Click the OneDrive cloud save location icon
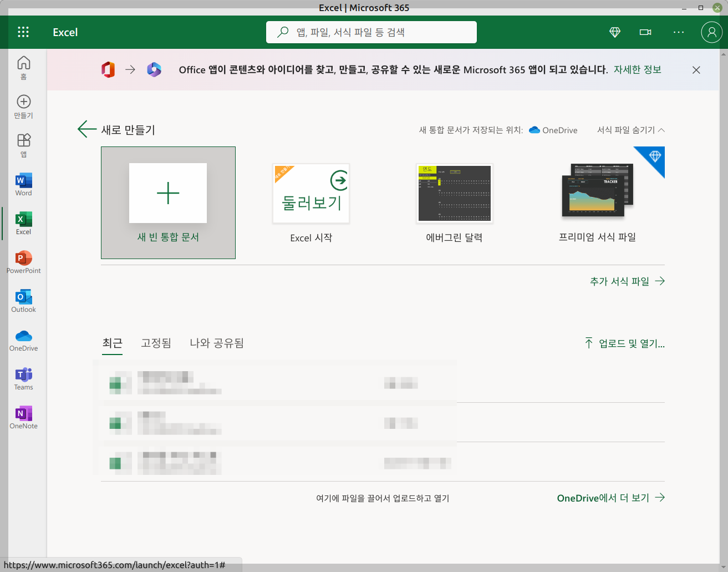This screenshot has width=728, height=572. click(x=534, y=130)
